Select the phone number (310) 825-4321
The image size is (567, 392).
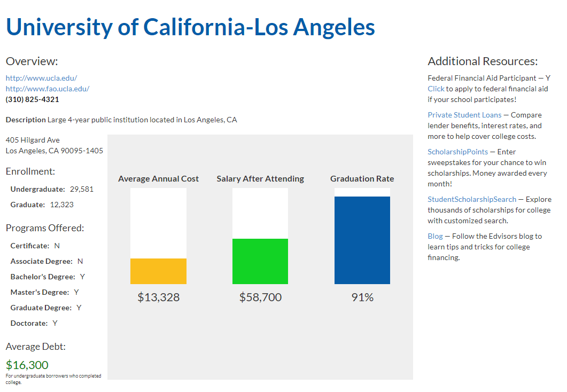click(32, 99)
